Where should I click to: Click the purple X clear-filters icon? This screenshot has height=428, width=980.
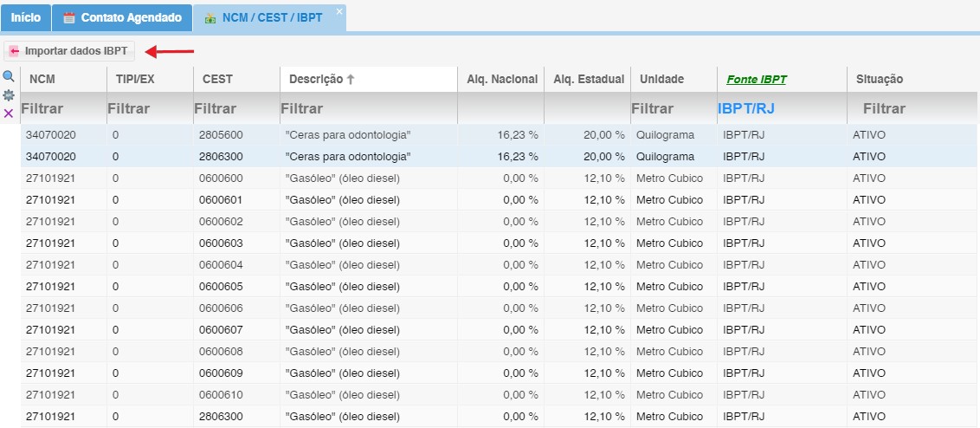click(x=9, y=113)
